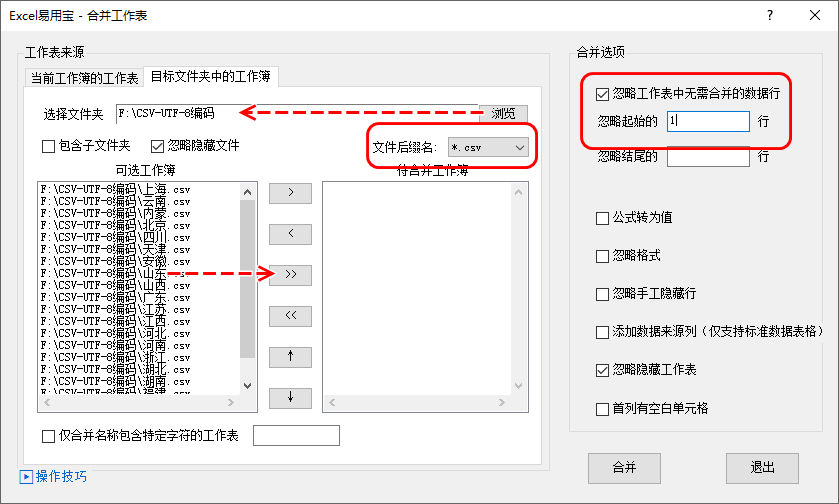The image size is (839, 504).
Task: Click the add all workbooks (>>) button
Action: point(290,275)
